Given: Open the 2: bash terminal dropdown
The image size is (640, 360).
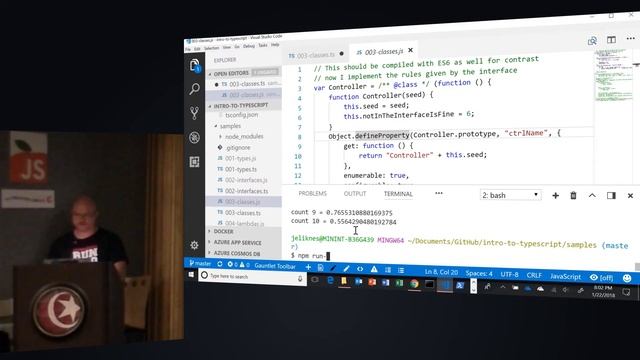Looking at the screenshot, I should point(510,195).
